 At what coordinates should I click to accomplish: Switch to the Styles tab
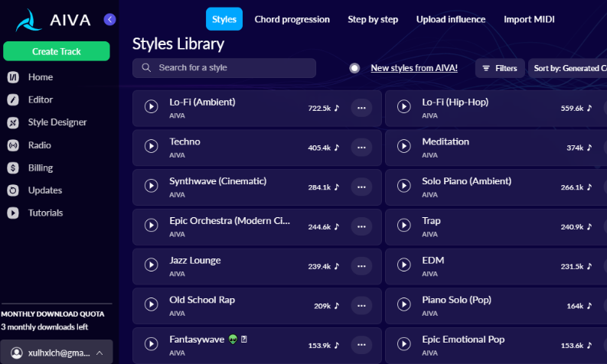point(224,19)
